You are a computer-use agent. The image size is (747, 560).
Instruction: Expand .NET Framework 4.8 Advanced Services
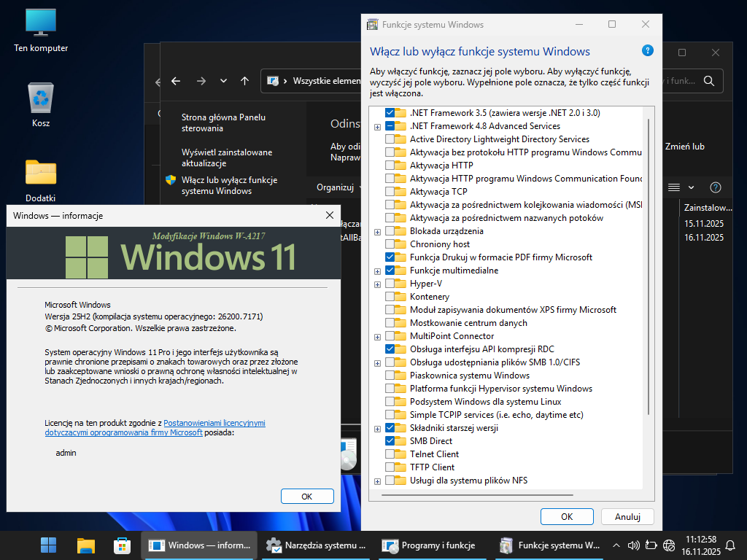tap(377, 126)
